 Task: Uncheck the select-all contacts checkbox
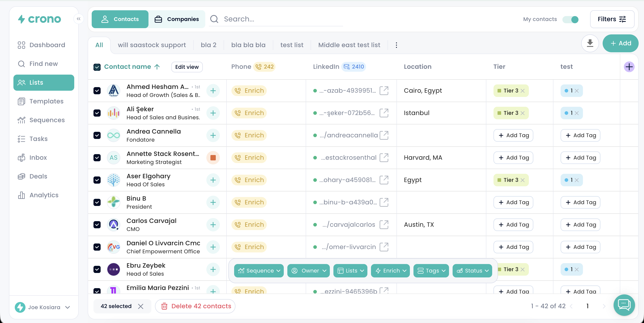point(97,67)
